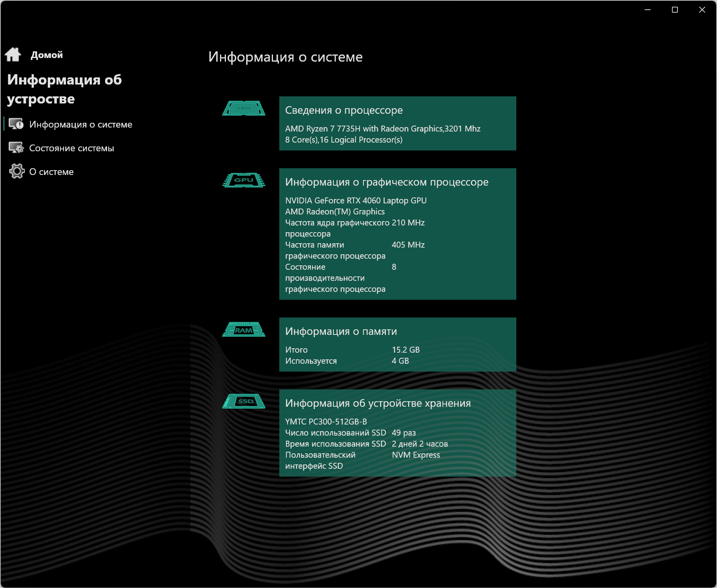Click AMD Radeon(TM) Graphics text
717x588 pixels.
(335, 212)
